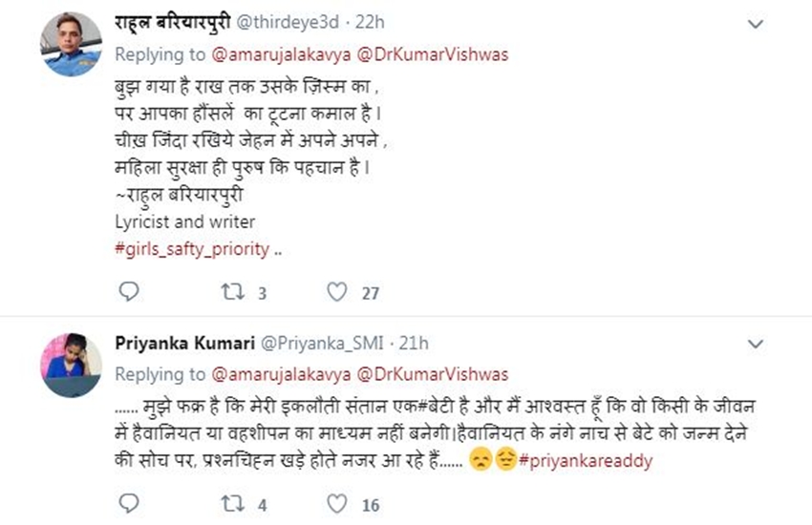This screenshot has width=812, height=525.
Task: Retweet the tweet from thirdeye3d
Action: coord(232,293)
